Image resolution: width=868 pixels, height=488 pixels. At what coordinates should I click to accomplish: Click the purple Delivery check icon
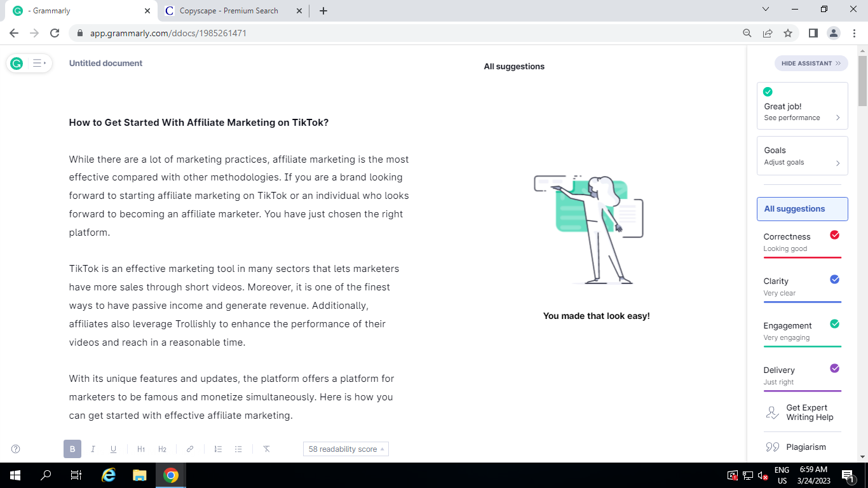click(x=835, y=369)
